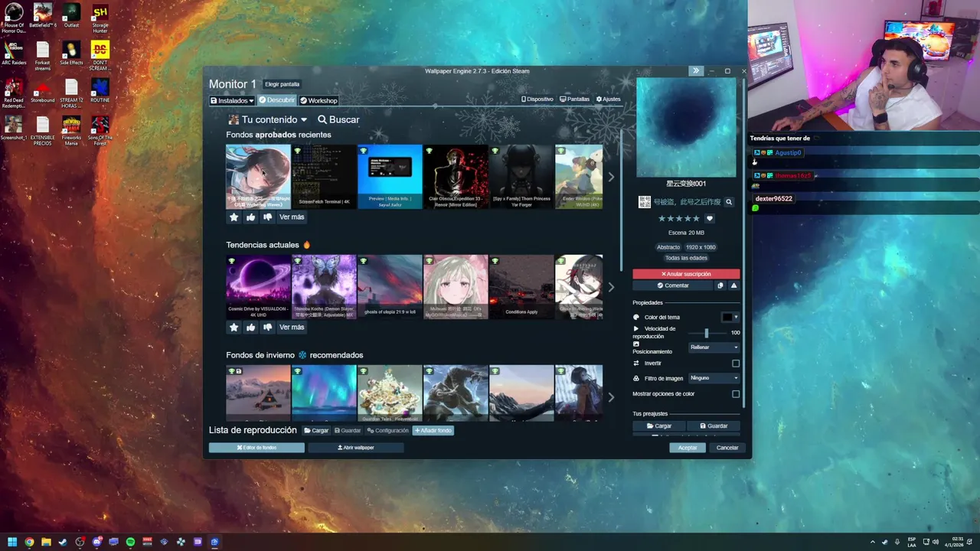Collapse the right sidebar with double-arrow icon
980x551 pixels.
[x=695, y=70]
